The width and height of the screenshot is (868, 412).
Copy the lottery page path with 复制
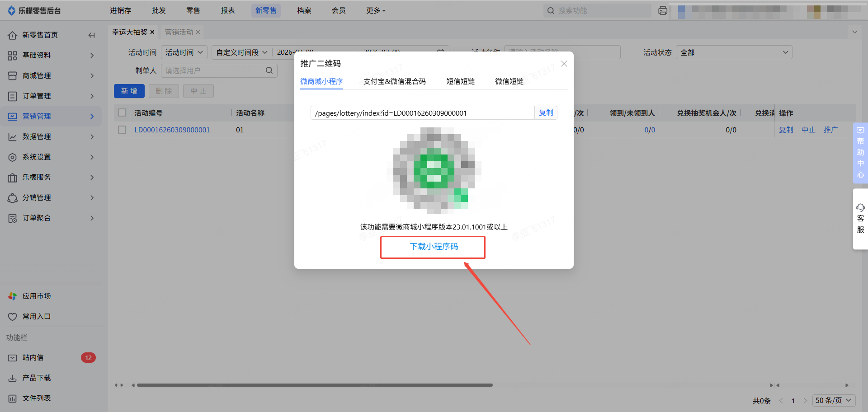tap(546, 112)
